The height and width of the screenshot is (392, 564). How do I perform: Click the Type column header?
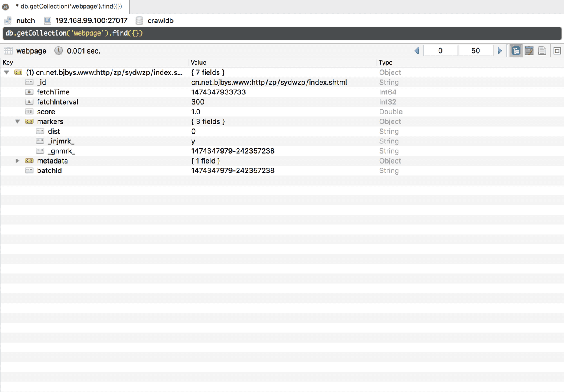385,63
